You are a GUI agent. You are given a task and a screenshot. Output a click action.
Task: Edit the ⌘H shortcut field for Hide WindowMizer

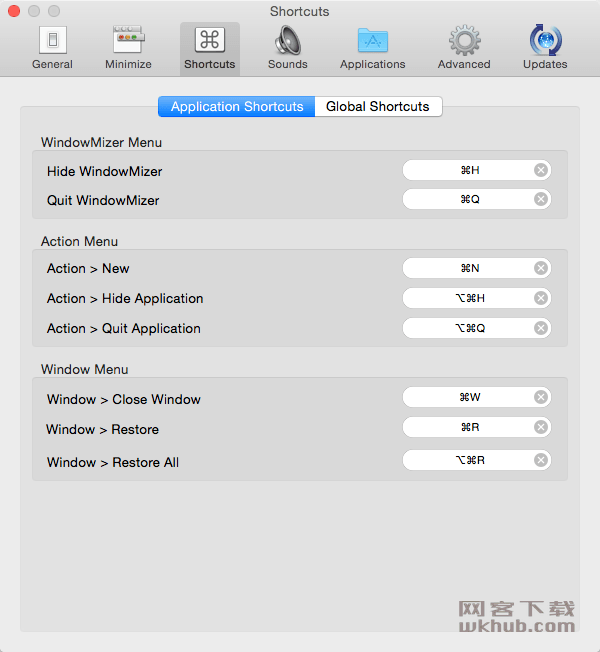[x=477, y=170]
